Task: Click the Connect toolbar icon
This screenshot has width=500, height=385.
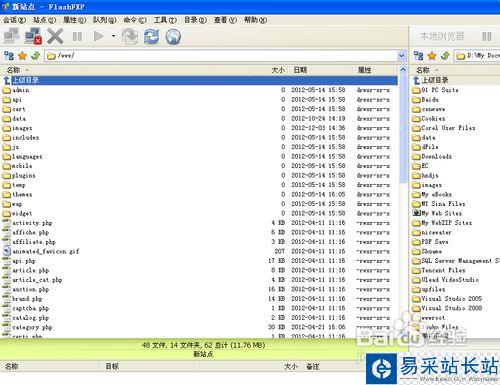Action: 12,36
